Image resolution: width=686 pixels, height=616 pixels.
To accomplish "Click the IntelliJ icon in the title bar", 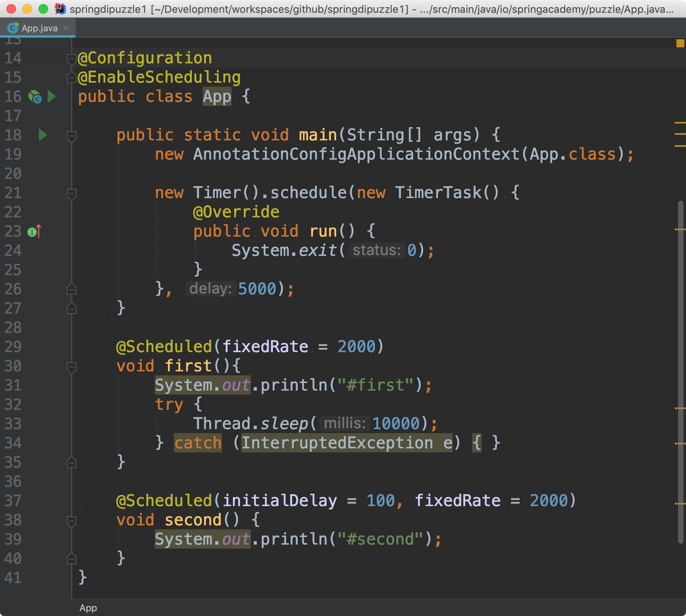I will pos(60,9).
